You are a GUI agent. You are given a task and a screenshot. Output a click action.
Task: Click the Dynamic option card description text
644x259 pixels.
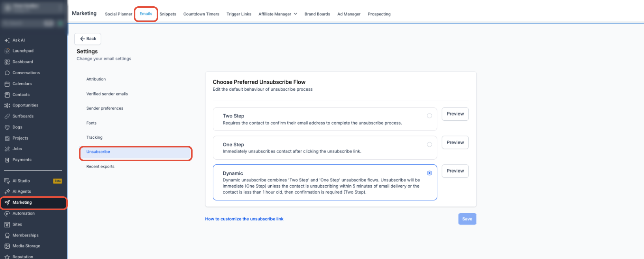pos(321,186)
